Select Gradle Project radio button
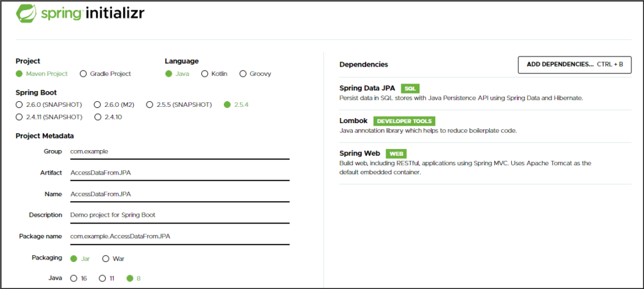The width and height of the screenshot is (644, 289). coord(84,74)
